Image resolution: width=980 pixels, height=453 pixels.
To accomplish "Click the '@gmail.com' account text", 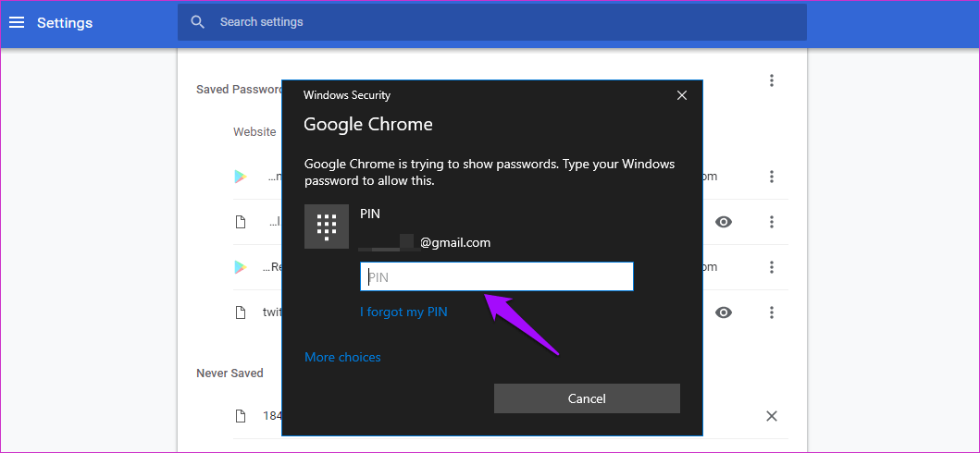I will tap(455, 243).
